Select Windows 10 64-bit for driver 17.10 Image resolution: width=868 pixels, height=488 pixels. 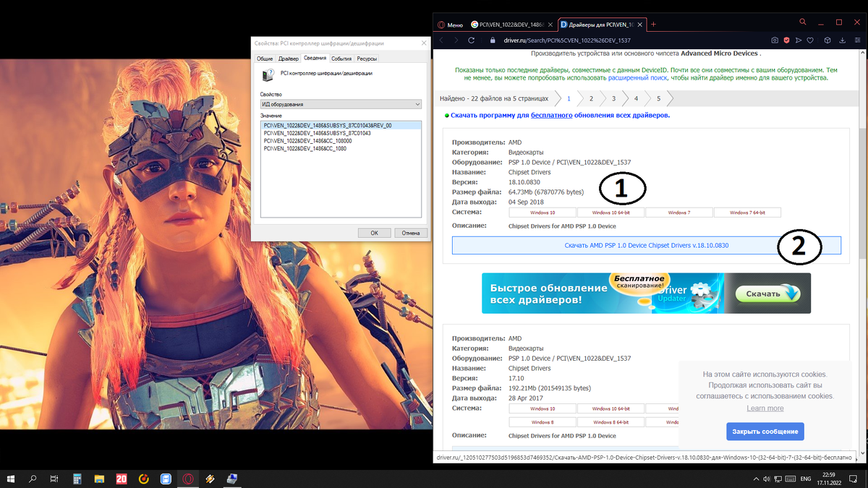pos(611,409)
